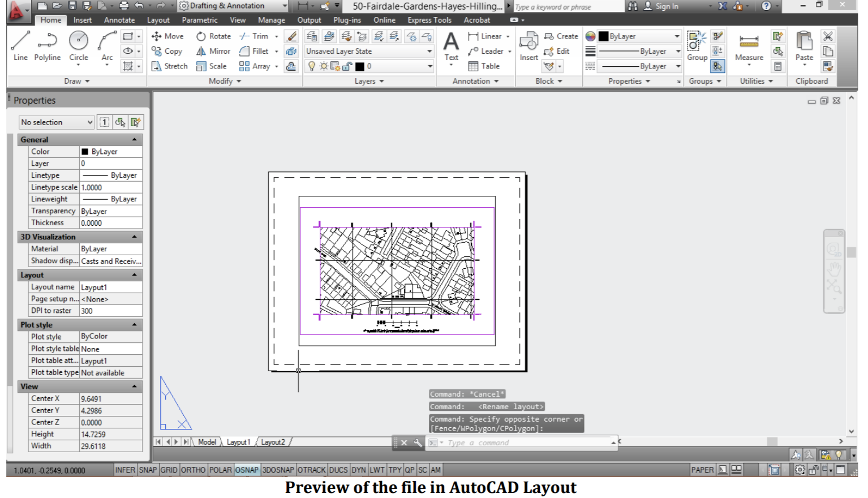Viewport: 868px width, 498px height.
Task: Open the Measure tool in Utilities
Action: click(748, 49)
